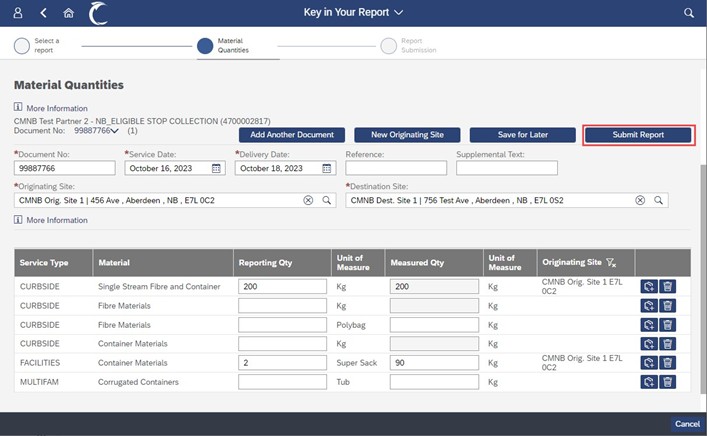
Task: Search for a Destination Site
Action: 659,200
